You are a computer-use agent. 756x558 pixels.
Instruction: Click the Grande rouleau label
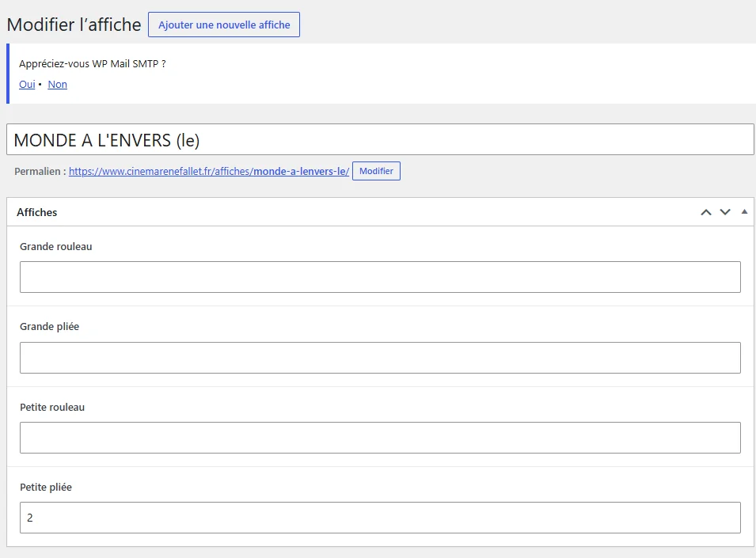pos(56,247)
